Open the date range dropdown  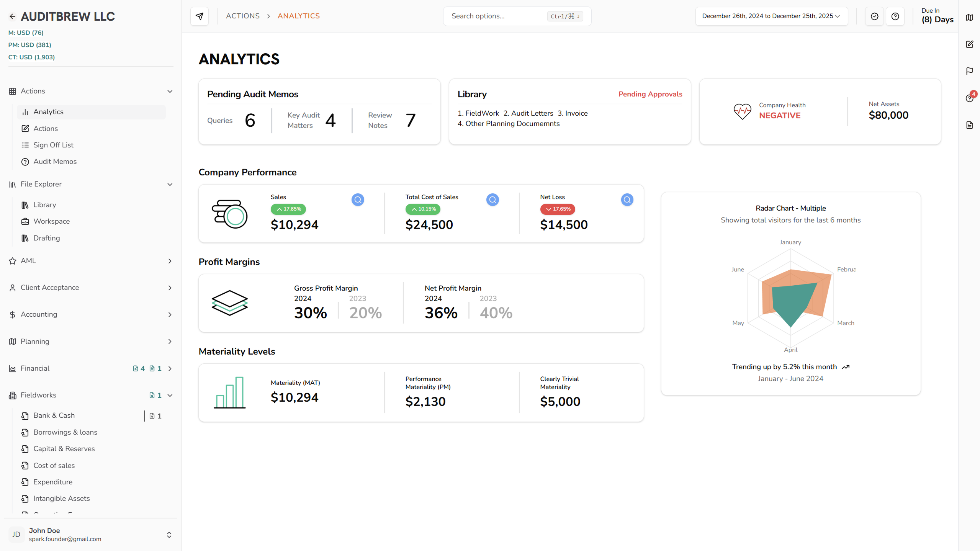point(771,16)
